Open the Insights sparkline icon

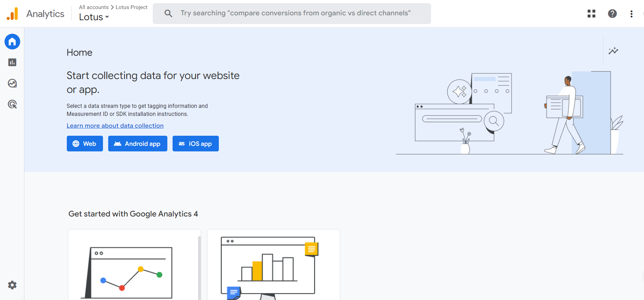613,51
